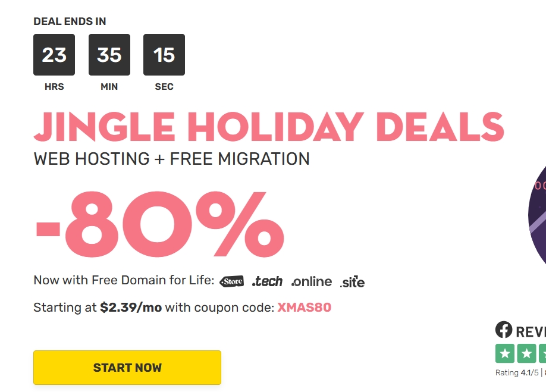Click the DEAL ENDS IN label
The image size is (546, 392).
pyautogui.click(x=70, y=21)
